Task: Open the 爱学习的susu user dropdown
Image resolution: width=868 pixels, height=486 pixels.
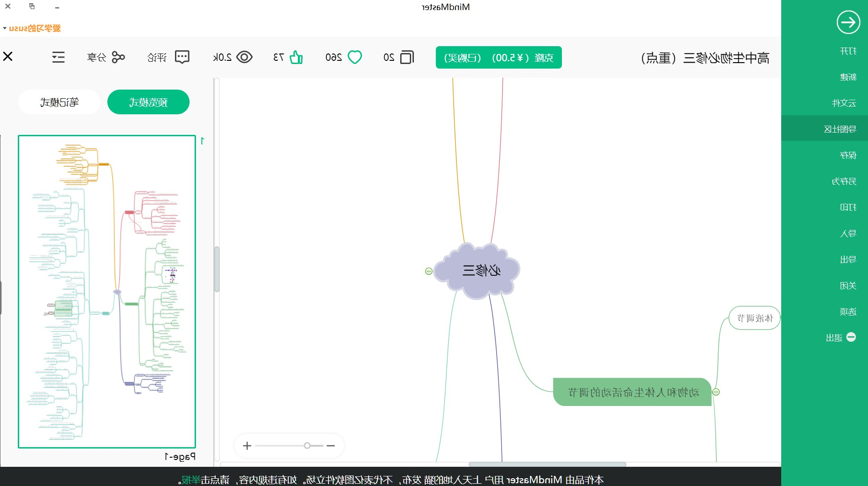Action: click(x=32, y=28)
